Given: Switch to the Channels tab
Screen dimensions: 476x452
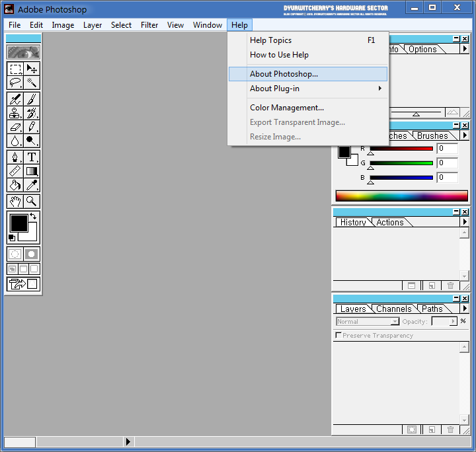Looking at the screenshot, I should click(394, 309).
